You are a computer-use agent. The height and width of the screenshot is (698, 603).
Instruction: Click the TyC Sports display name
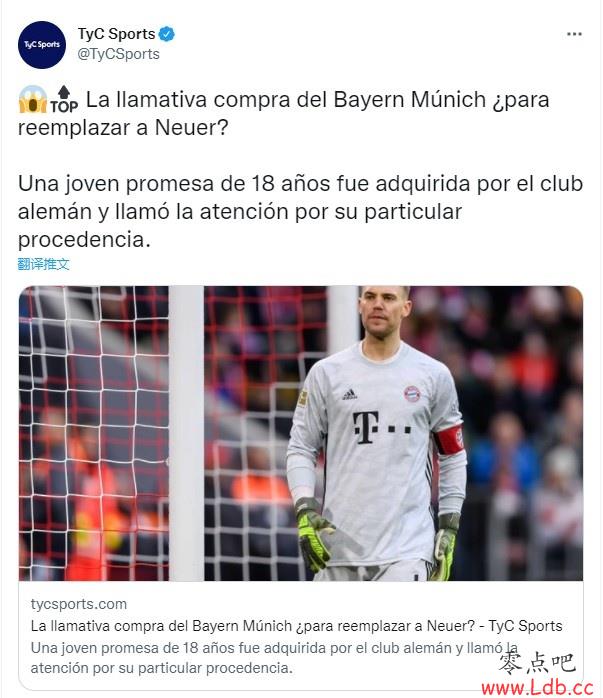point(116,34)
